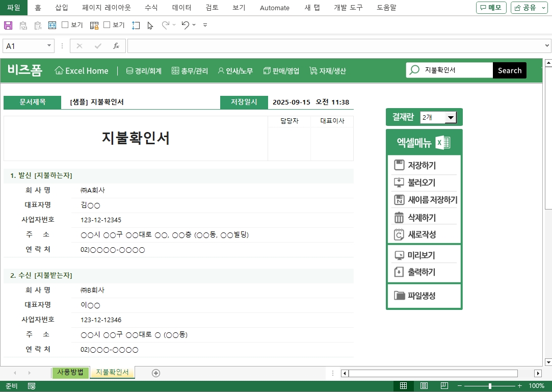
Task: Open the 페이지 레이아웃 ribbon tab
Action: pos(106,8)
